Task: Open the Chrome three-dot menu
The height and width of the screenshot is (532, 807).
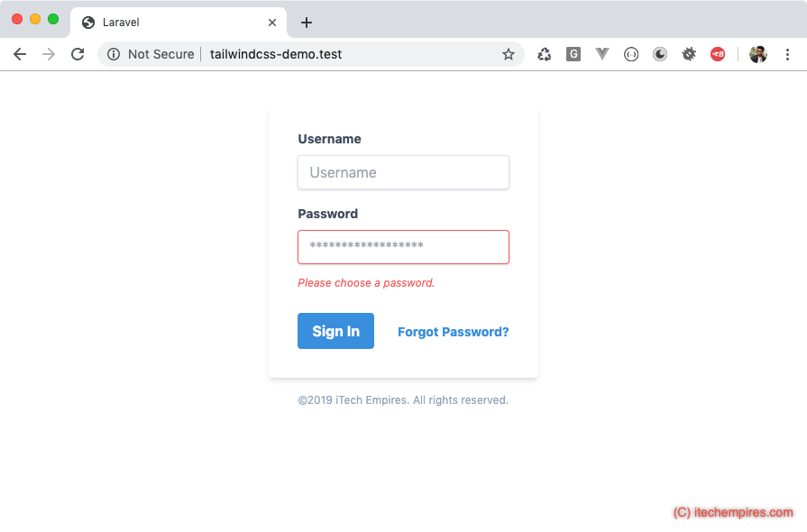Action: pos(788,54)
